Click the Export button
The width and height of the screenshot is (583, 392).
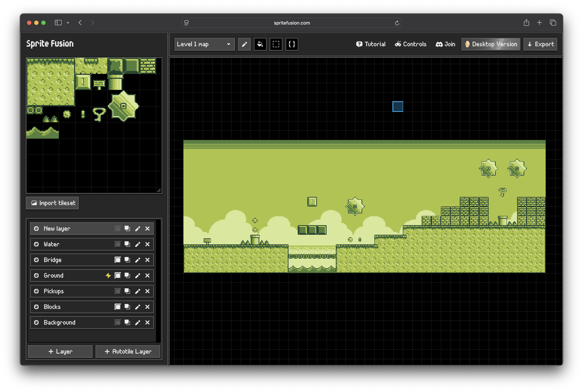point(540,44)
